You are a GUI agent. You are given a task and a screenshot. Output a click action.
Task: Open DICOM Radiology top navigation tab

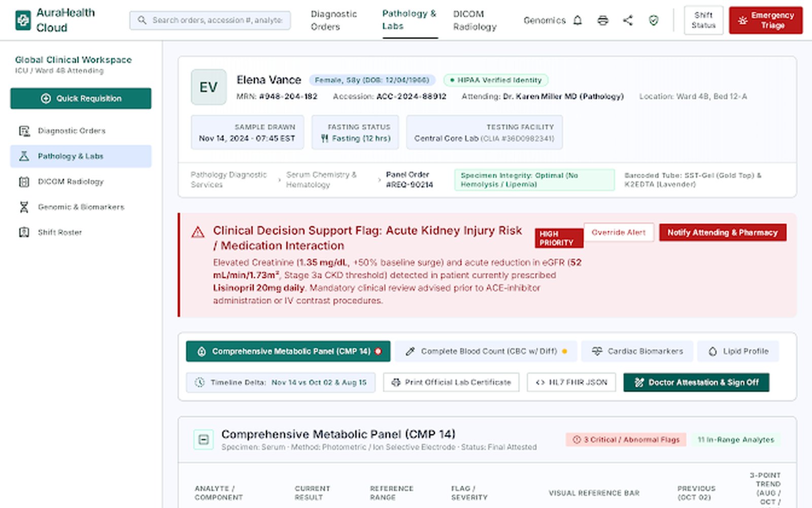pyautogui.click(x=475, y=20)
